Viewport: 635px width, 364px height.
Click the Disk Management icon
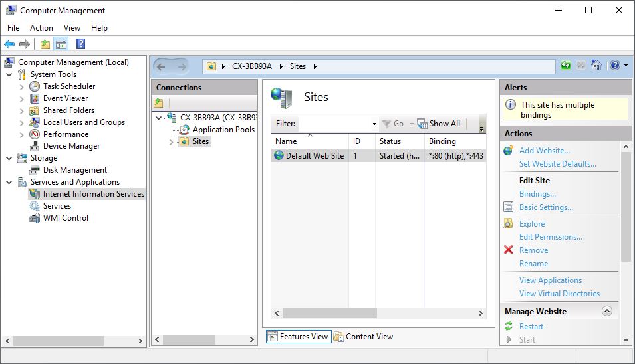(35, 170)
